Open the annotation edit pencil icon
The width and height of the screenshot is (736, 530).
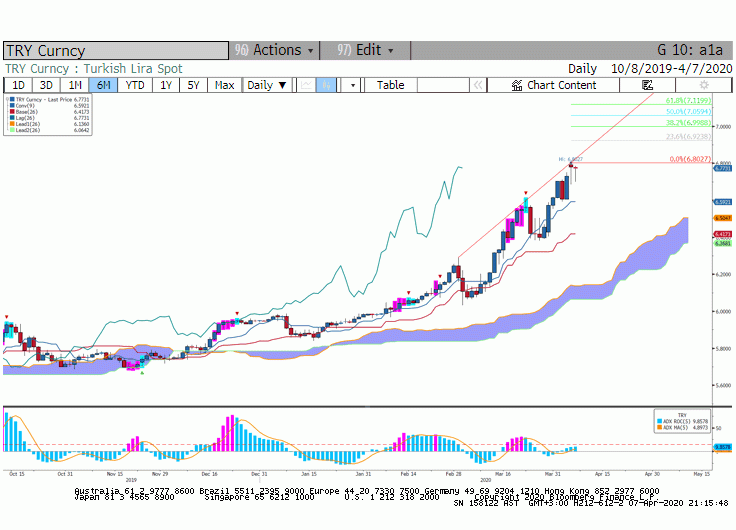(647, 85)
